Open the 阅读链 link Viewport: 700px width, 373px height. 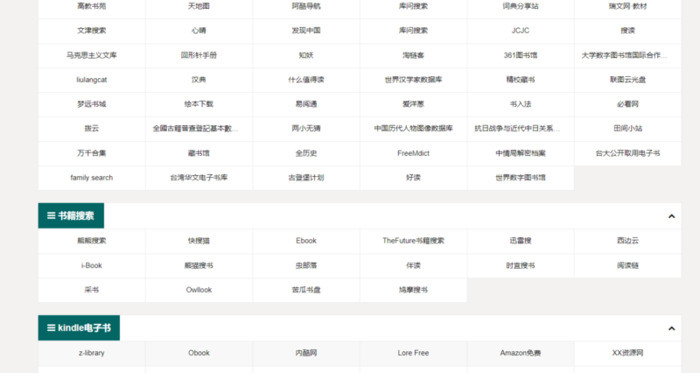pos(628,265)
